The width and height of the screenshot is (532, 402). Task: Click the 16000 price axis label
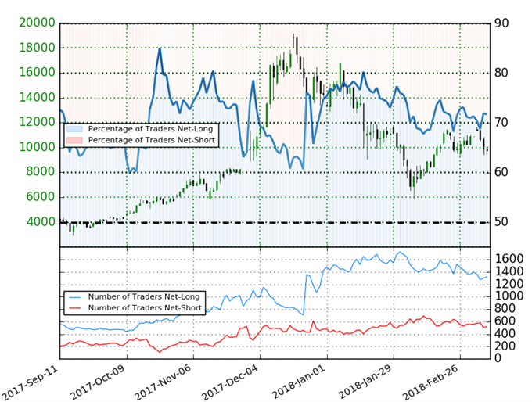point(37,73)
